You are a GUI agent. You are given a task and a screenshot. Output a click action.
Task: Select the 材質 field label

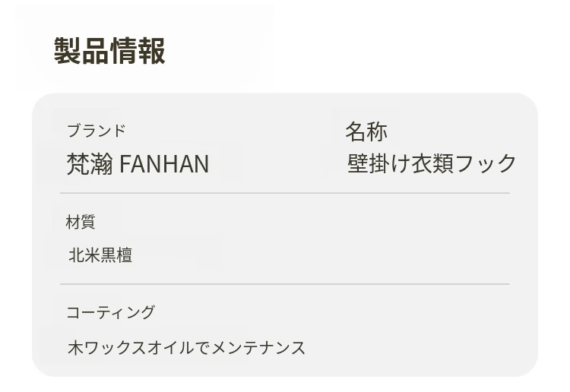(81, 222)
